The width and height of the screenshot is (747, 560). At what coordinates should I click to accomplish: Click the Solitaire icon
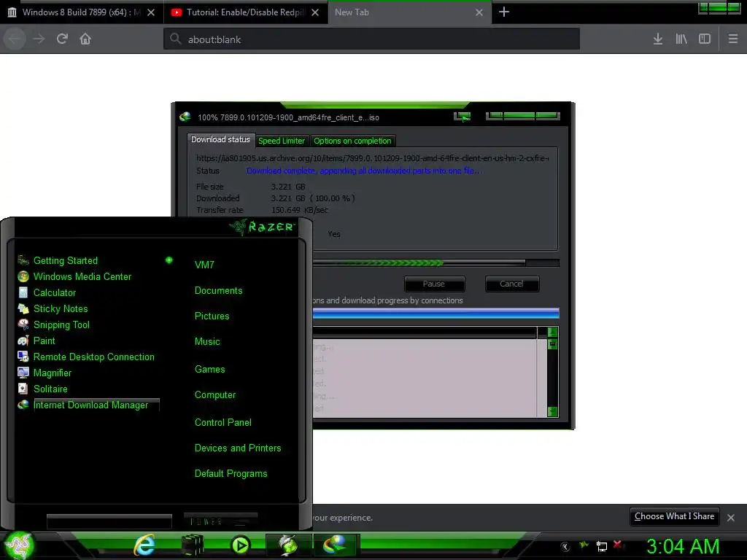pyautogui.click(x=23, y=389)
